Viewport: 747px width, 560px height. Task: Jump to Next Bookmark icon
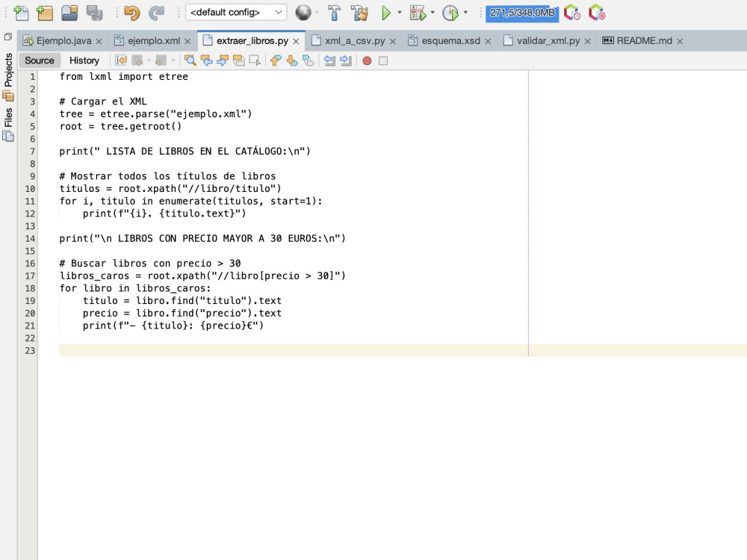pos(292,60)
